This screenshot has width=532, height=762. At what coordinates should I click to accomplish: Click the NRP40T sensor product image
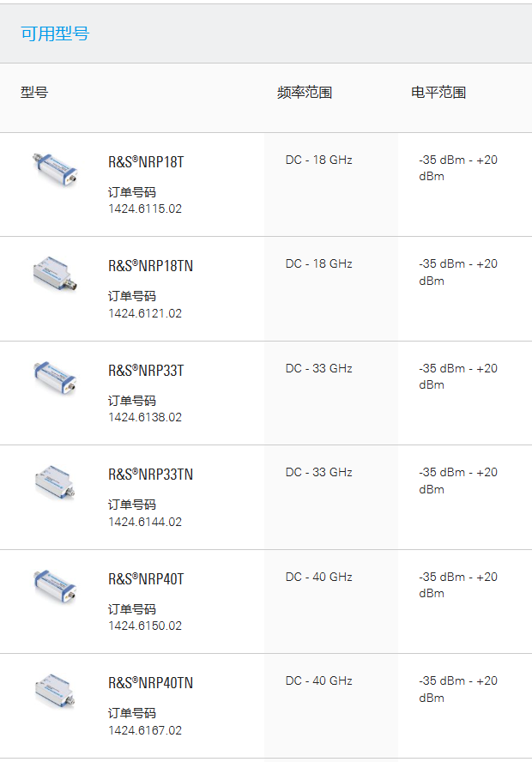tap(55, 586)
